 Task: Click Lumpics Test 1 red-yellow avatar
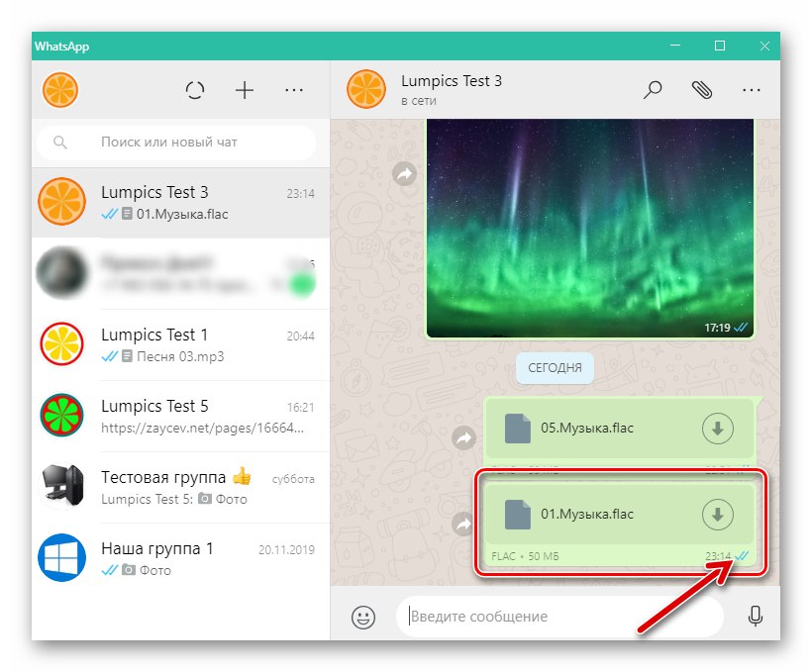pos(62,343)
